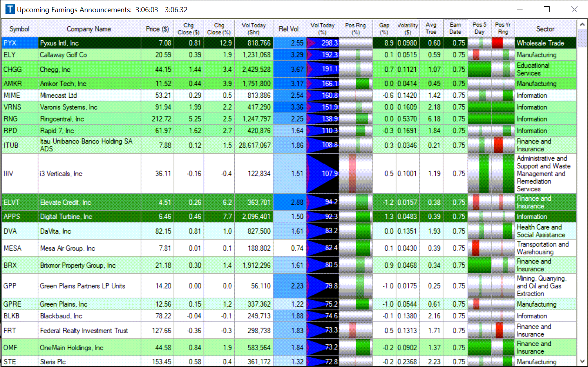The height and width of the screenshot is (367, 588).
Task: Sort by the Vol Today (Shr) header
Action: (253, 29)
